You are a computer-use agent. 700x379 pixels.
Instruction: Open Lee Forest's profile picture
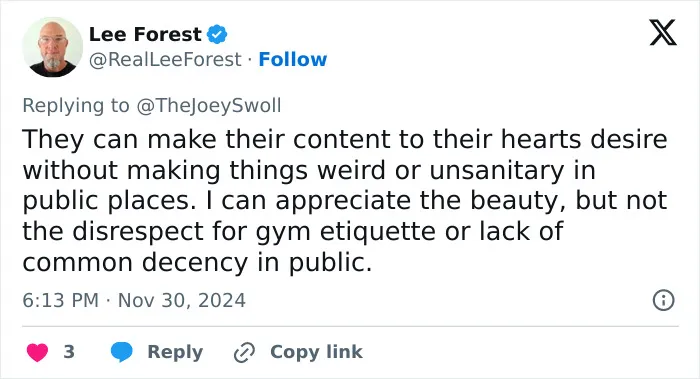(52, 47)
